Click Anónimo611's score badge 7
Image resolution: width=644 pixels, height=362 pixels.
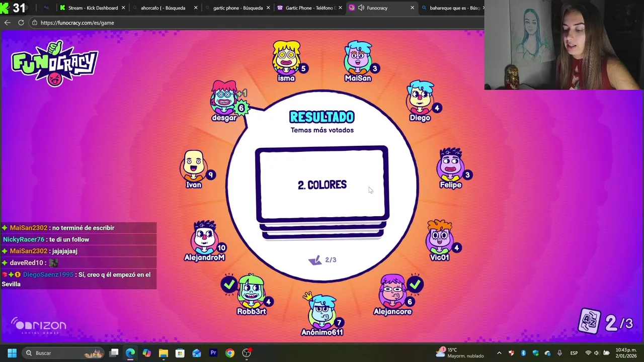pyautogui.click(x=339, y=323)
